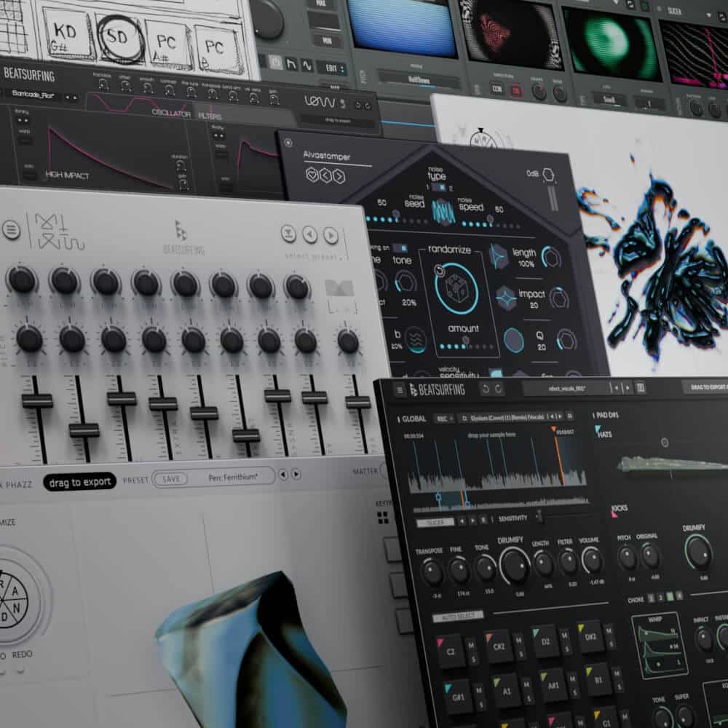The width and height of the screenshot is (728, 728).
Task: Click previous preset arrow beside Perc Fernthium
Action: [x=282, y=475]
